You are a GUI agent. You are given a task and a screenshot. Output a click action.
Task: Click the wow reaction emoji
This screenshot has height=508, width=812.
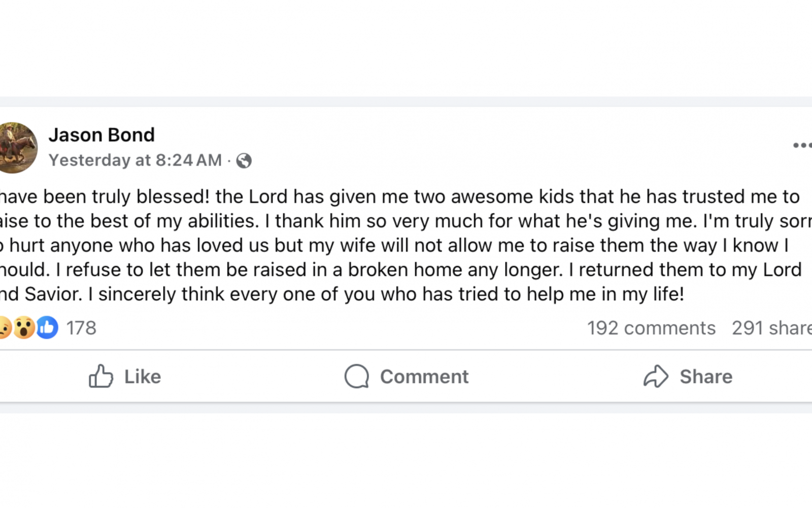24,328
